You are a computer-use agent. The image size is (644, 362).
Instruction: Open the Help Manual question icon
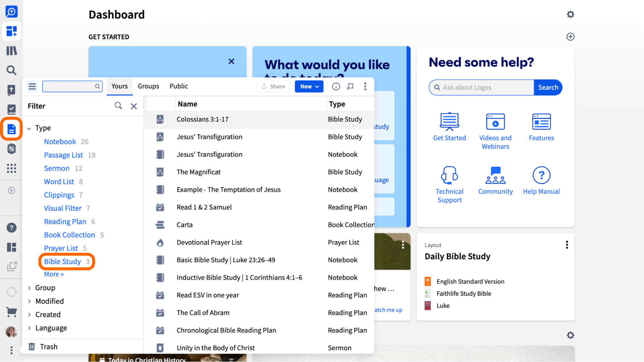pyautogui.click(x=541, y=175)
